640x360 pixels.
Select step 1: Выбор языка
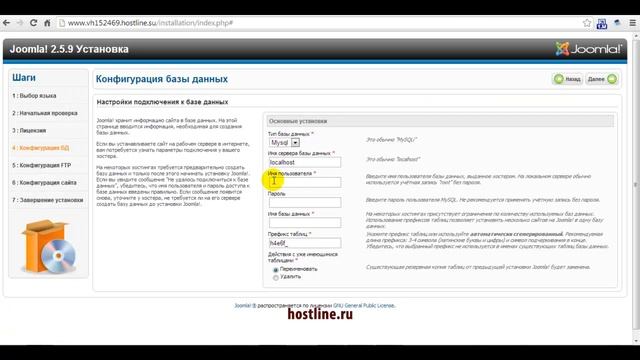[34, 96]
